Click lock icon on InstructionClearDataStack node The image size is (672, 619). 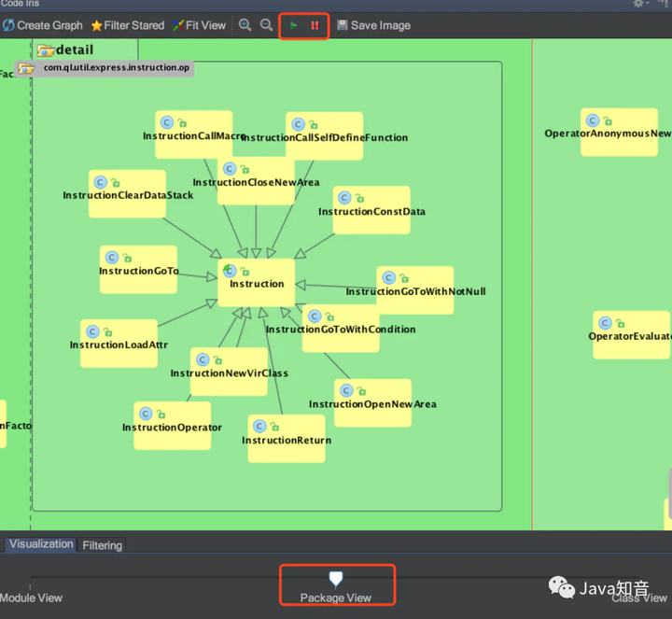(116, 183)
